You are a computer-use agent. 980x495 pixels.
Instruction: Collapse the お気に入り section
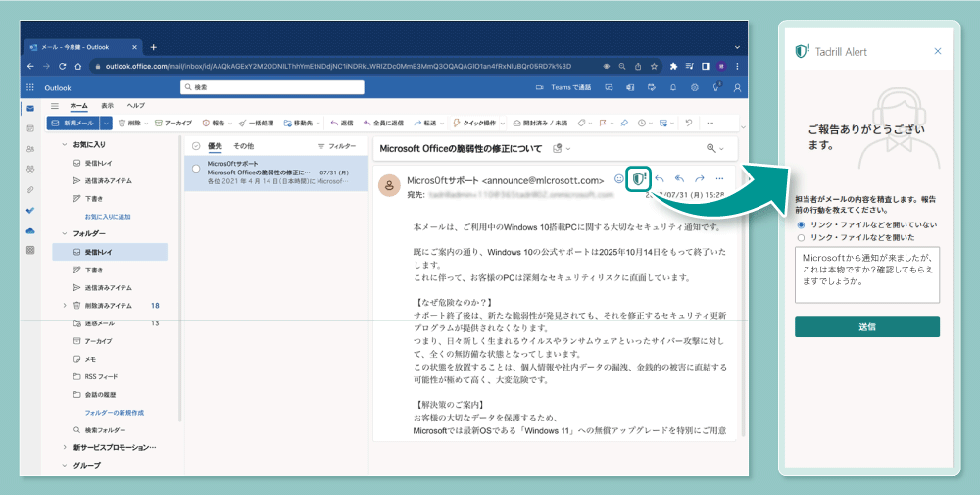tap(64, 144)
